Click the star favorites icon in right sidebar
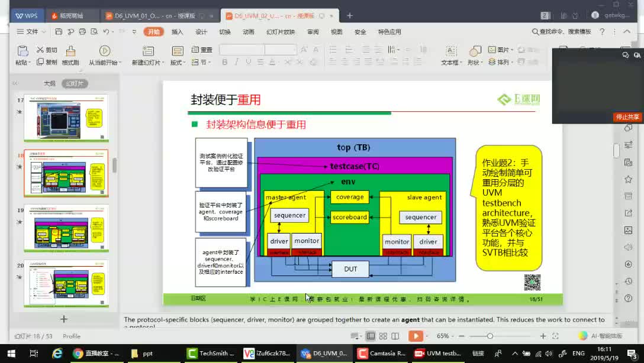Image resolution: width=644 pixels, height=363 pixels. pos(628,179)
